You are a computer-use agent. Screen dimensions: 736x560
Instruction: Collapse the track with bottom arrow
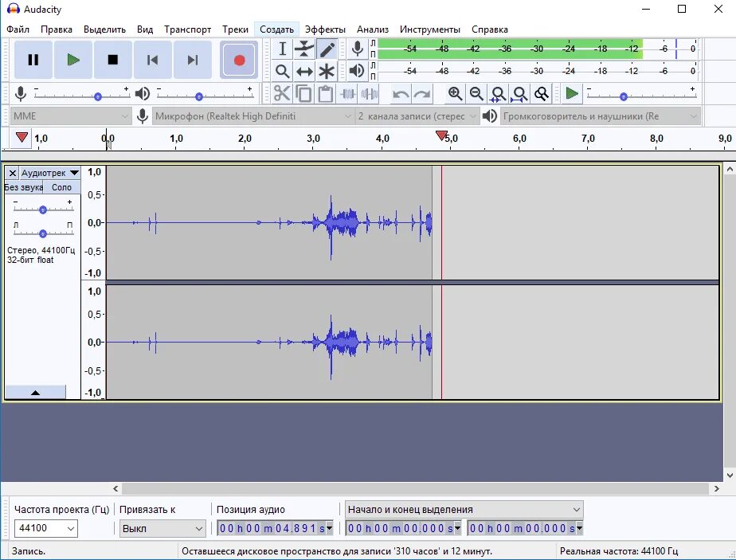(35, 393)
